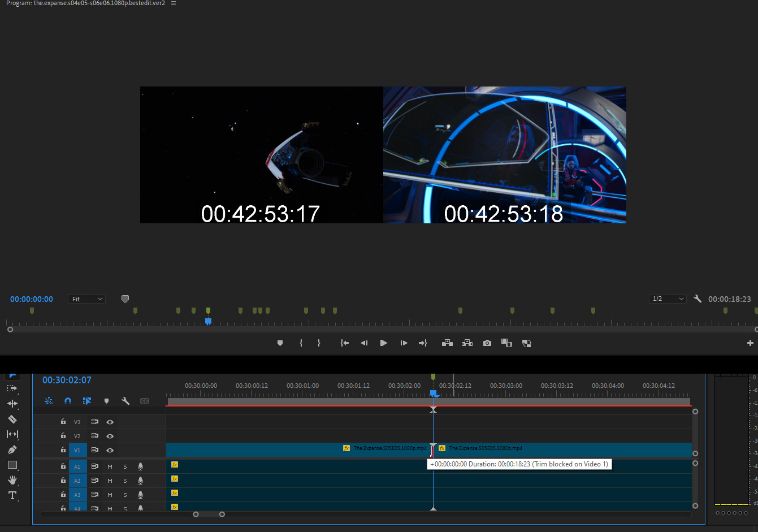
Task: Click the timeline timecode 00:30:02:07
Action: coord(67,380)
